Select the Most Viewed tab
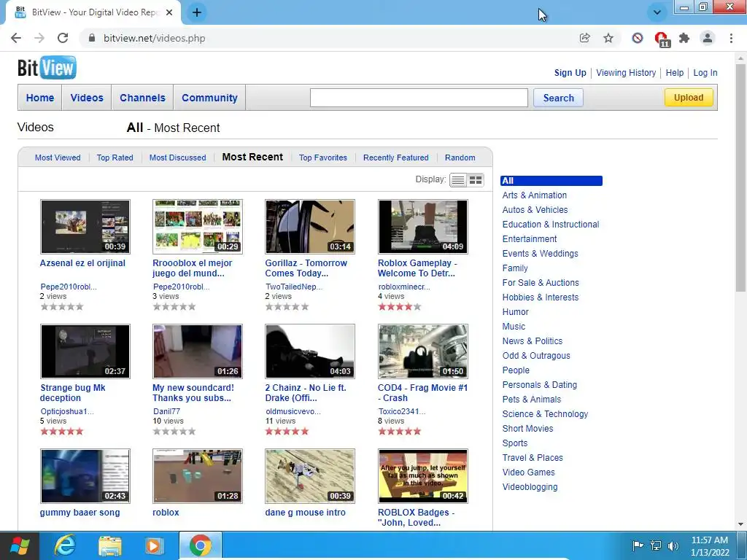This screenshot has width=747, height=560. pyautogui.click(x=58, y=157)
